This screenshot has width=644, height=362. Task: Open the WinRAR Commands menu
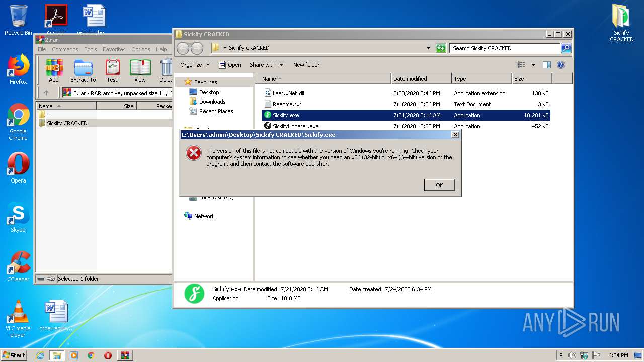point(65,49)
